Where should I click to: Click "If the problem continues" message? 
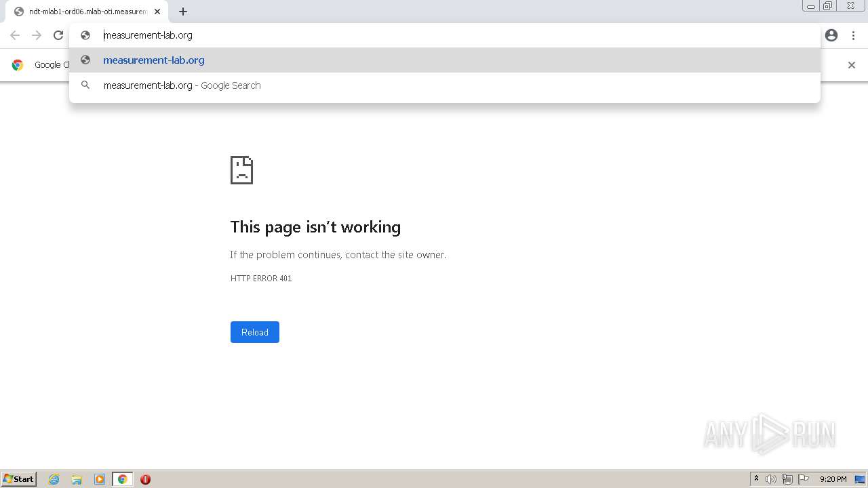(x=338, y=255)
